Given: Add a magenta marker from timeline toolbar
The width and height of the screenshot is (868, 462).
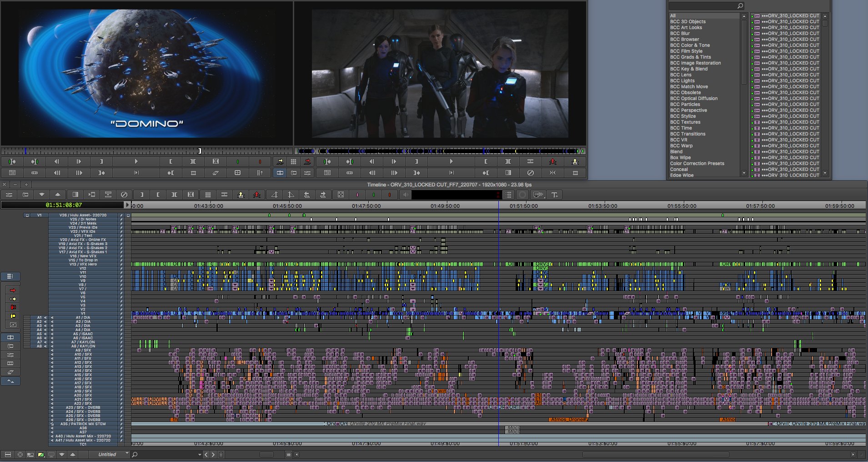Looking at the screenshot, I should (357, 195).
